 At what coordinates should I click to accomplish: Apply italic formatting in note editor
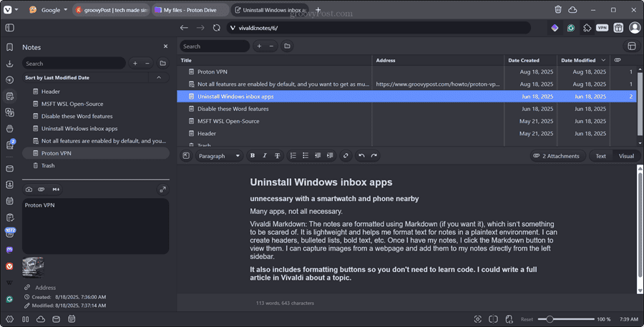point(265,156)
